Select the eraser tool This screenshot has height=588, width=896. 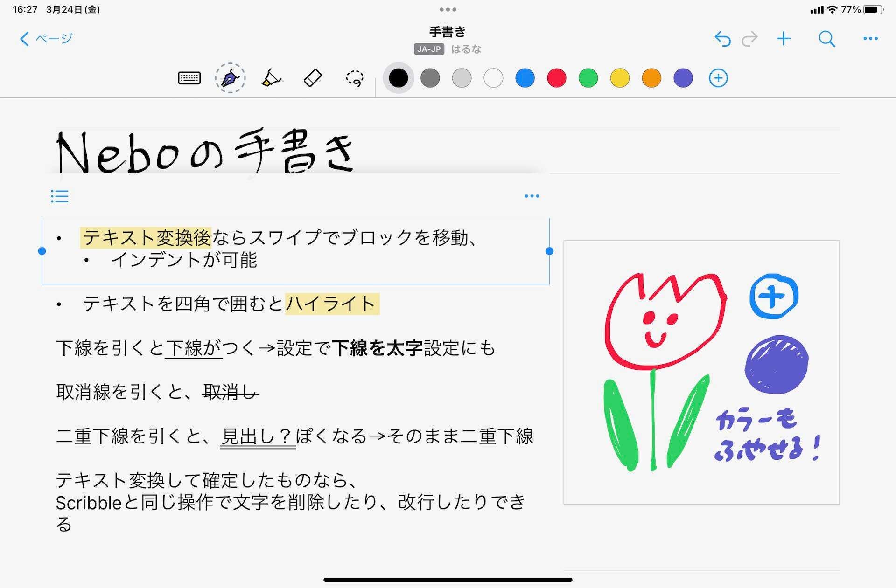(x=312, y=78)
